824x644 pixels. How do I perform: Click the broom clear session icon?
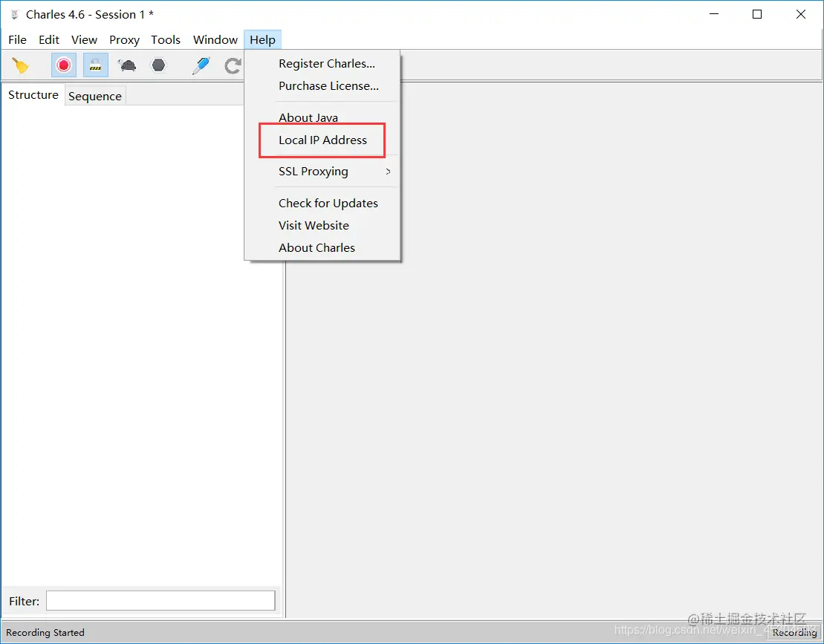[x=21, y=65]
